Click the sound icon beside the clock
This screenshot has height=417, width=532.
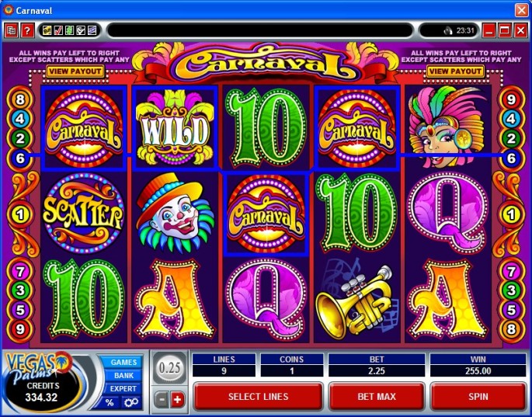(x=448, y=31)
